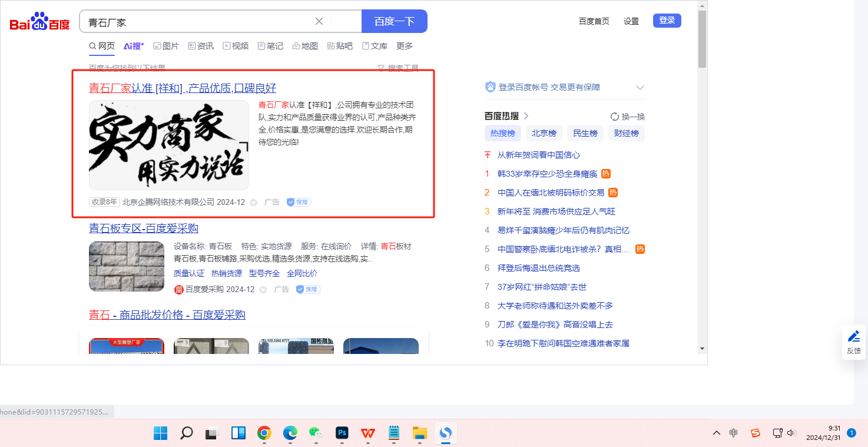The width and height of the screenshot is (868, 447).
Task: Open the 青石厂家认准 [祥和] result title
Action: pyautogui.click(x=183, y=88)
